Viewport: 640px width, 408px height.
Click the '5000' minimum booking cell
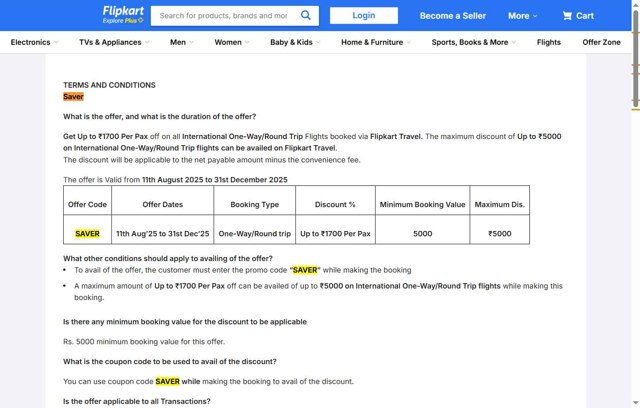coord(422,234)
